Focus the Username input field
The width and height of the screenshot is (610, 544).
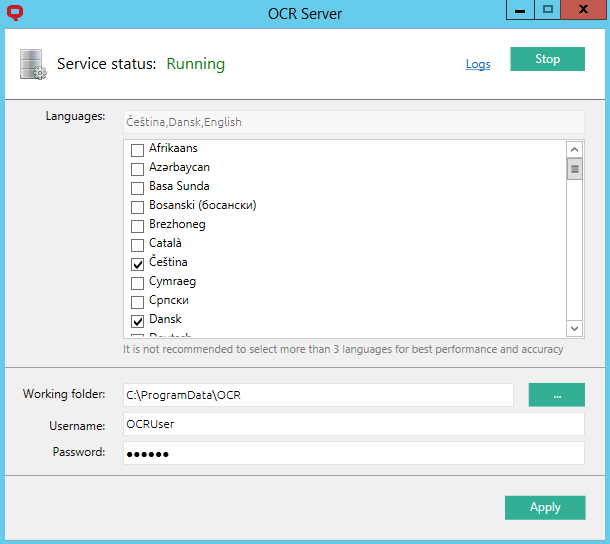point(352,424)
